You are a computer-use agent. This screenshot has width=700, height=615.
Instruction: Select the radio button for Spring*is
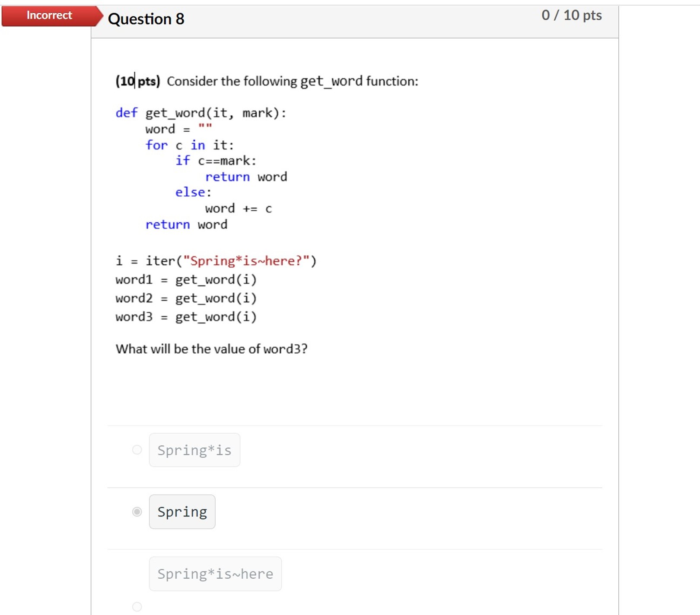coord(137,450)
